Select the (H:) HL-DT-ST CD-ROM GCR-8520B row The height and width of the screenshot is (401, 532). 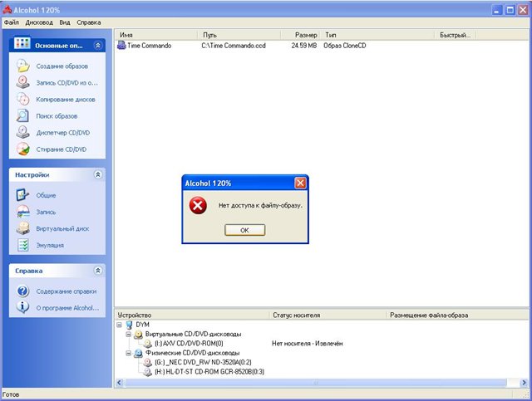point(209,372)
